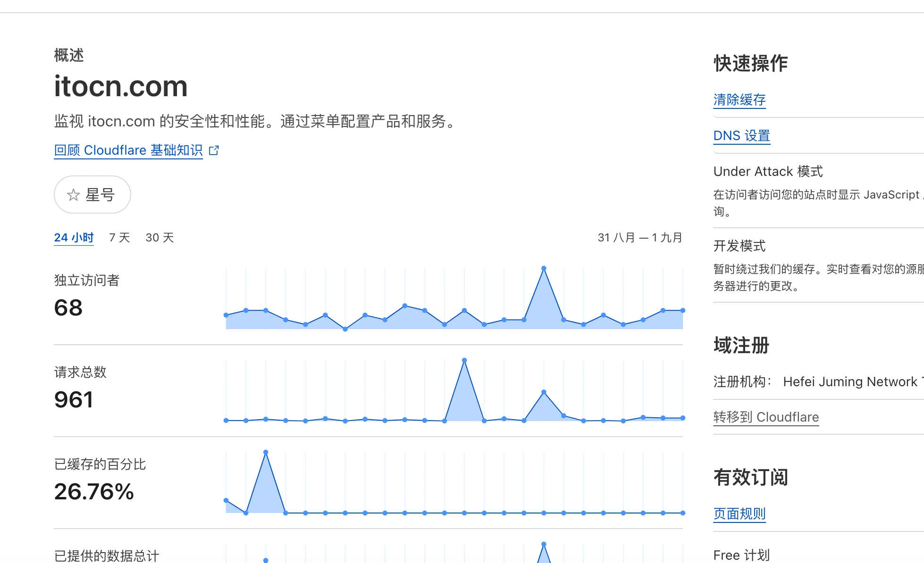Click the Free 计划 text
The image size is (924, 563).
click(x=741, y=555)
